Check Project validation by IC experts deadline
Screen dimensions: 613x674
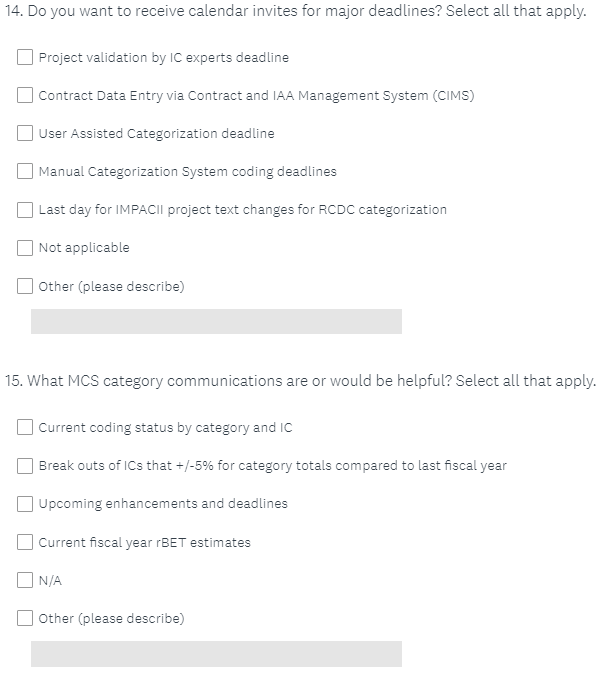25,57
